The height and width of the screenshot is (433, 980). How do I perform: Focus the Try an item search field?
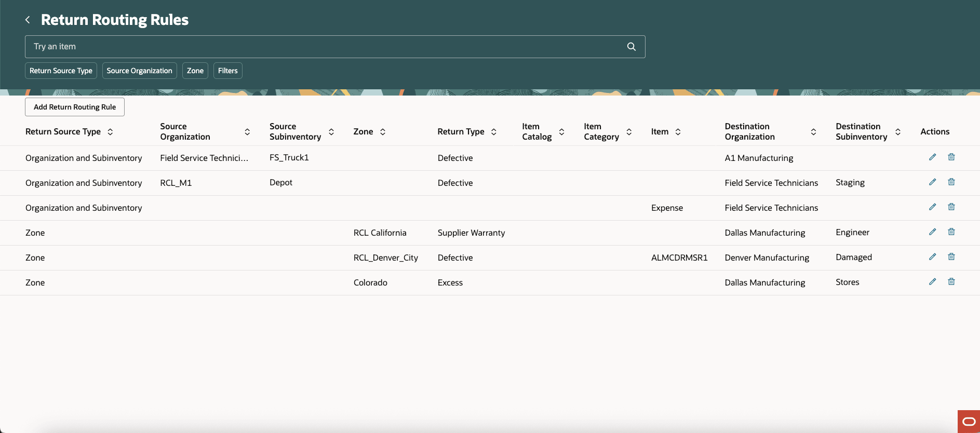[x=335, y=47]
